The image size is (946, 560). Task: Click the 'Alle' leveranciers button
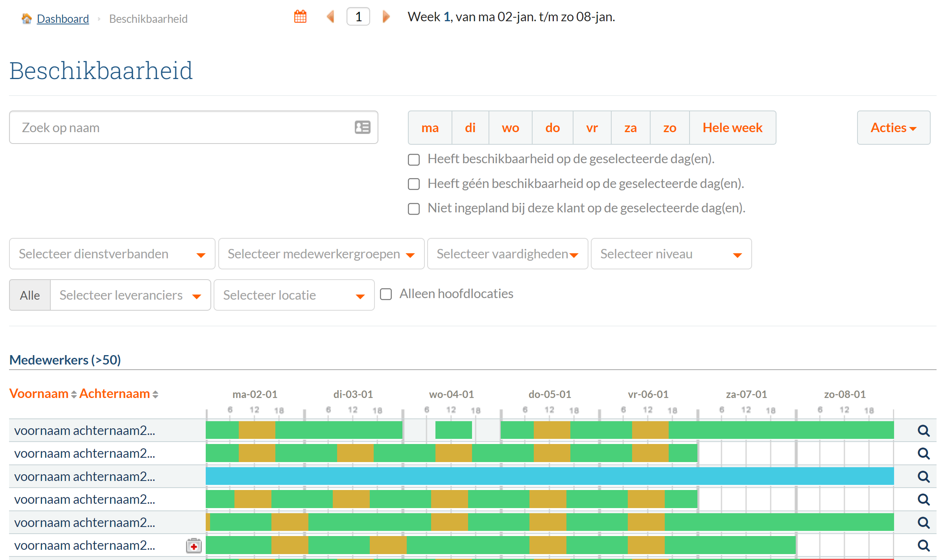click(30, 295)
